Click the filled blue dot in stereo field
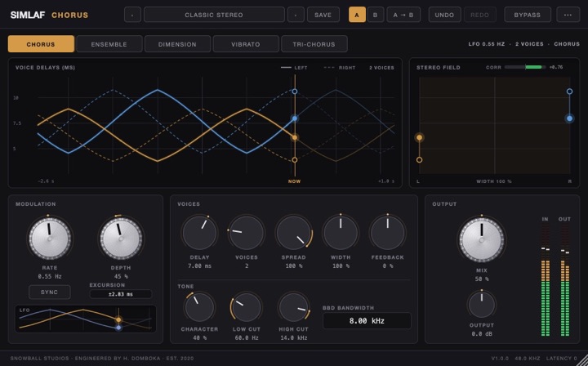Image resolution: width=588 pixels, height=366 pixels. [570, 118]
